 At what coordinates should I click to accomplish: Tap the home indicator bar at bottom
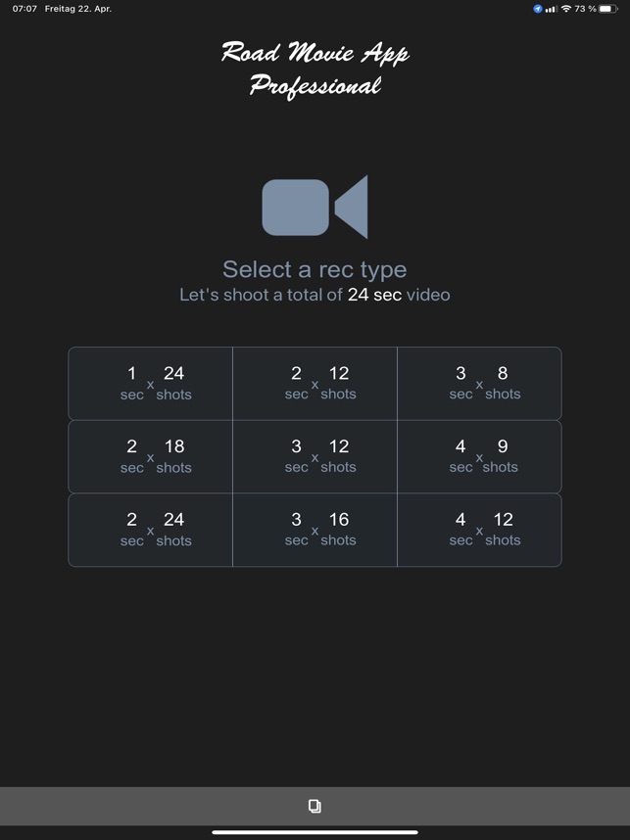(x=315, y=832)
